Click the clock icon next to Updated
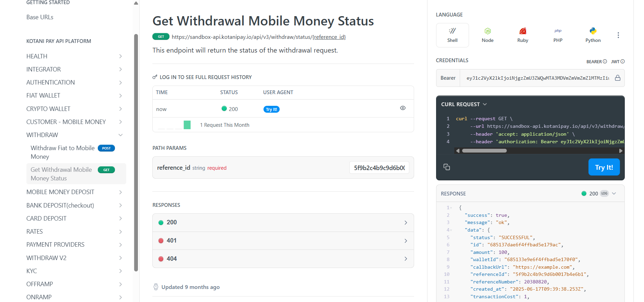Viewport: 644px width, 302px height. tap(156, 287)
